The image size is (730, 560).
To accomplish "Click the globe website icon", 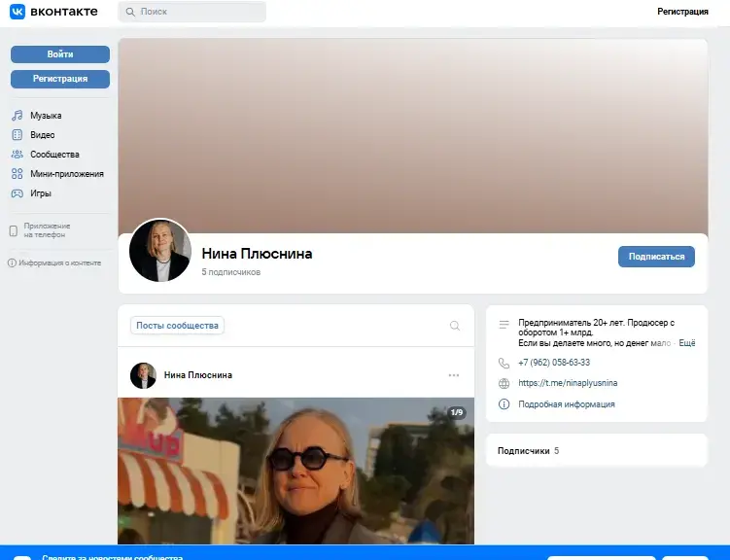I will pyautogui.click(x=504, y=383).
